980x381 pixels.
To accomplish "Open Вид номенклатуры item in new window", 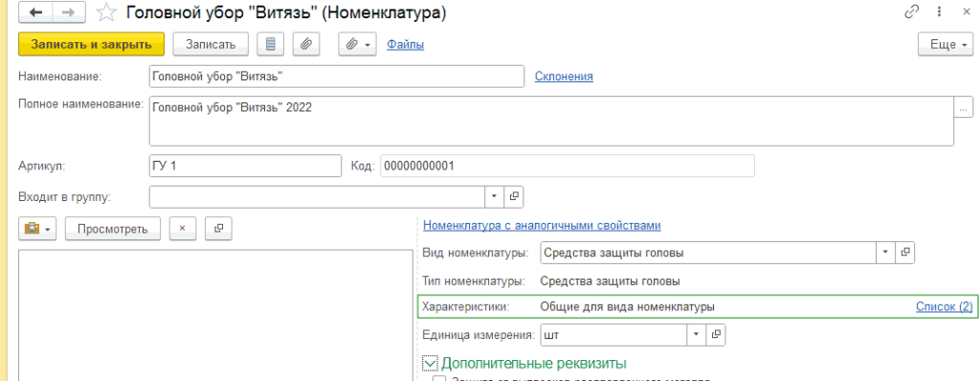I will point(904,253).
